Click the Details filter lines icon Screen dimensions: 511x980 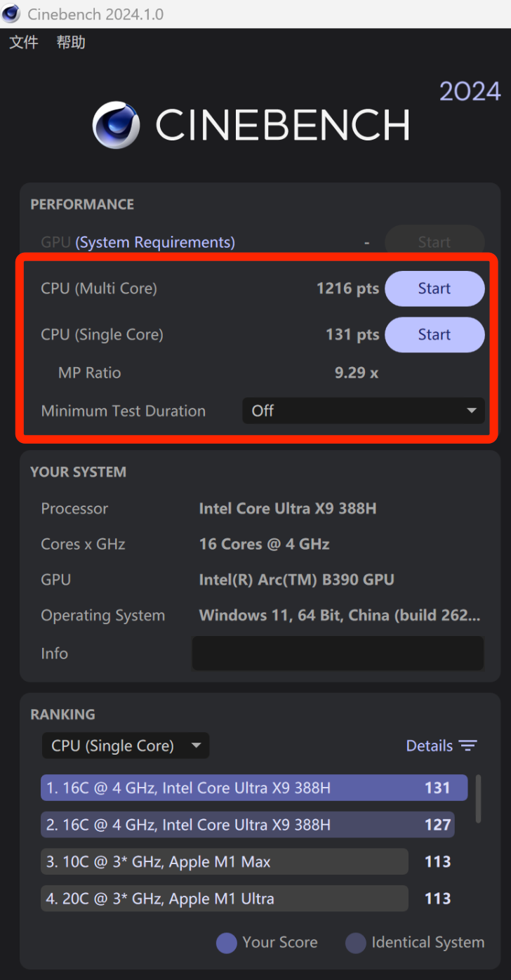click(467, 746)
